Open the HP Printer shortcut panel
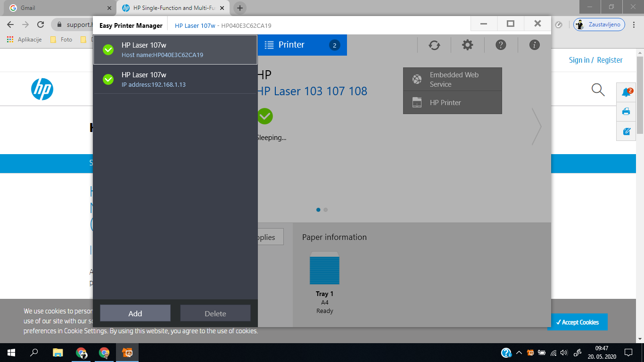This screenshot has width=644, height=362. 452,102
